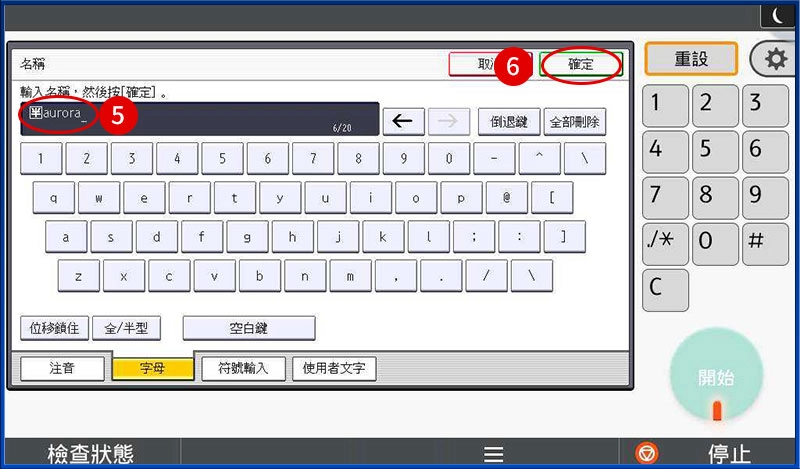Tap the ./* key on the numeric keypad
Viewport: 800px width, 469px height.
pyautogui.click(x=665, y=244)
